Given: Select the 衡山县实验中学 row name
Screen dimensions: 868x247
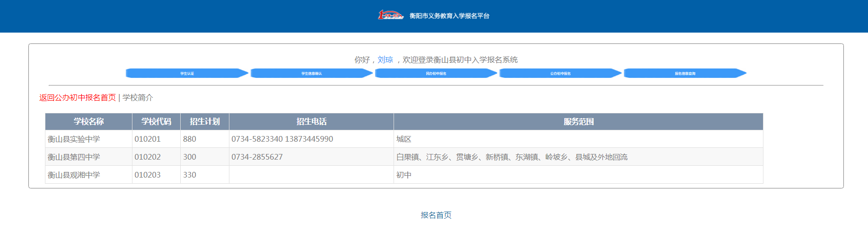Looking at the screenshot, I should [x=74, y=139].
